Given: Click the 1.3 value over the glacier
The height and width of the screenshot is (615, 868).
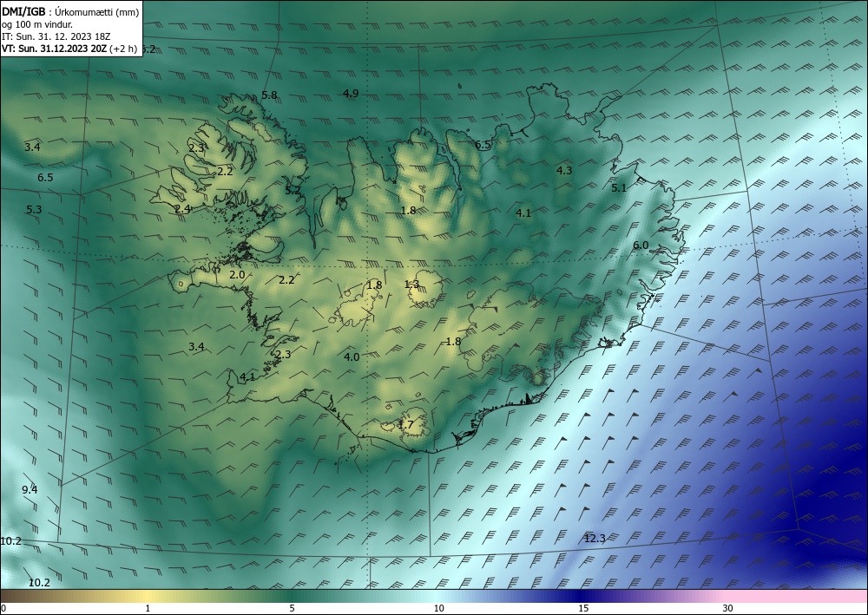Looking at the screenshot, I should point(411,285).
